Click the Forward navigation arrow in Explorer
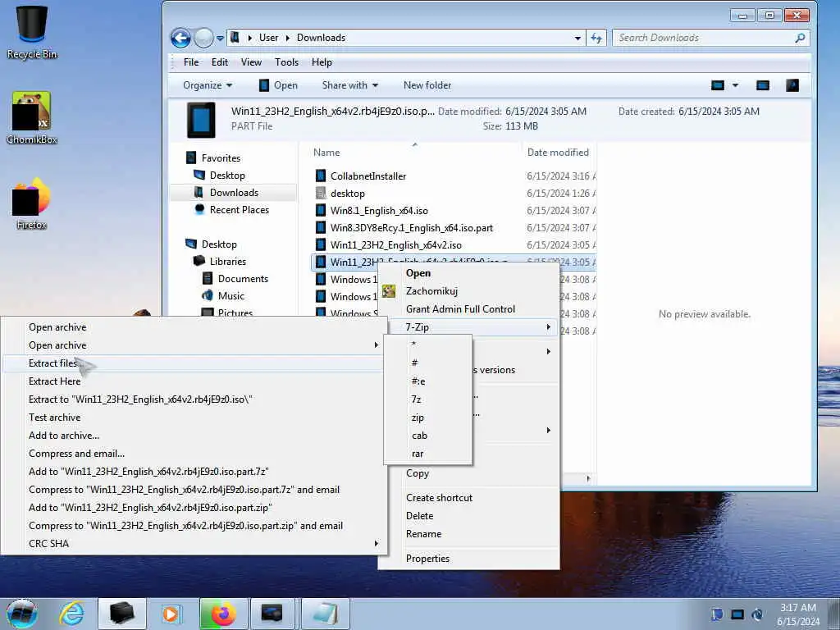This screenshot has height=630, width=840. (203, 38)
